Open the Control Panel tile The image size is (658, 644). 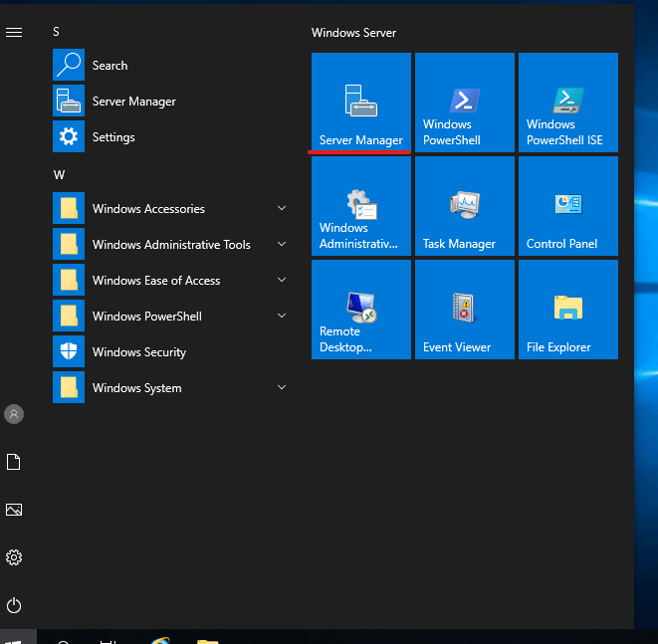[568, 206]
